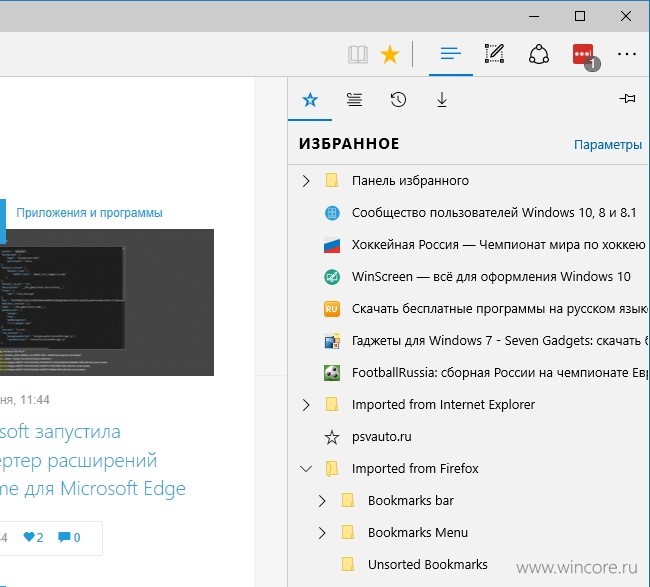Open the More actions ellipsis menu

[626, 54]
